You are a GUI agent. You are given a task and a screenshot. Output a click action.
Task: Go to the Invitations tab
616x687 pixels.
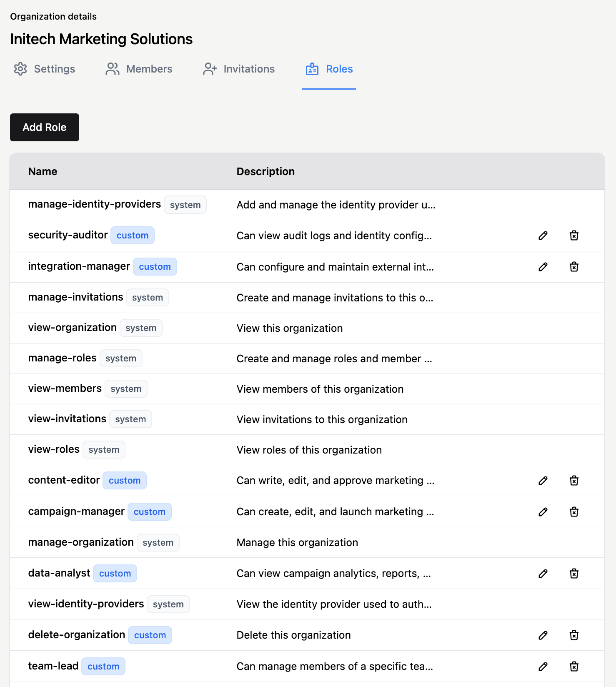239,69
